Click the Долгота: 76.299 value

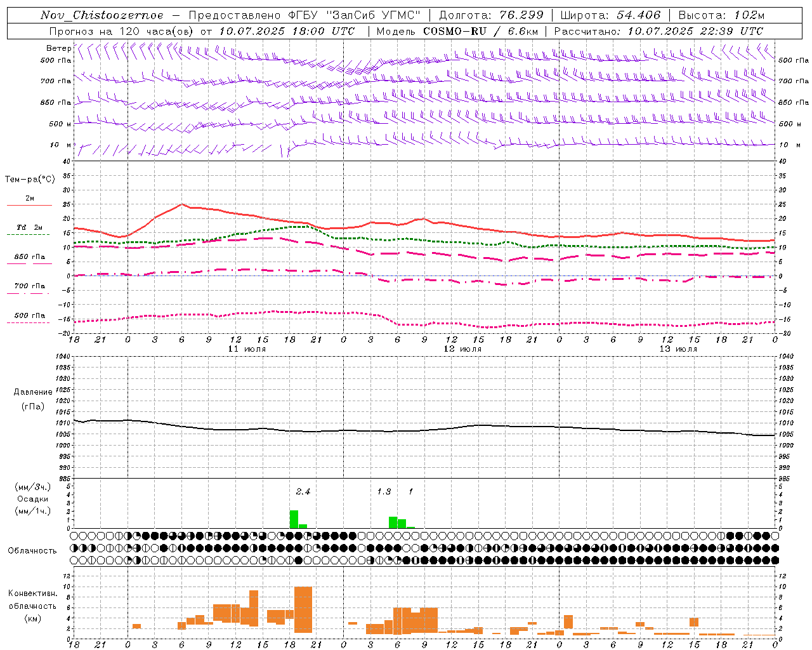pos(491,15)
